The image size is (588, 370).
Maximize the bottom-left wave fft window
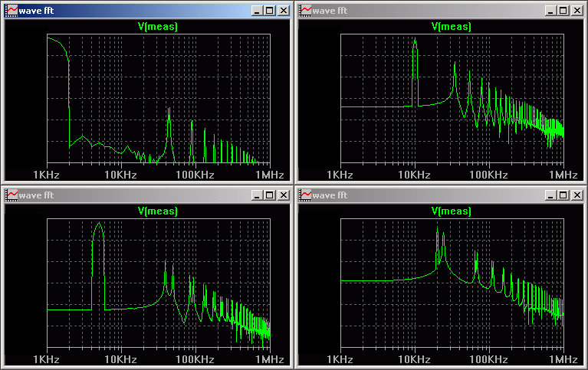tap(270, 195)
